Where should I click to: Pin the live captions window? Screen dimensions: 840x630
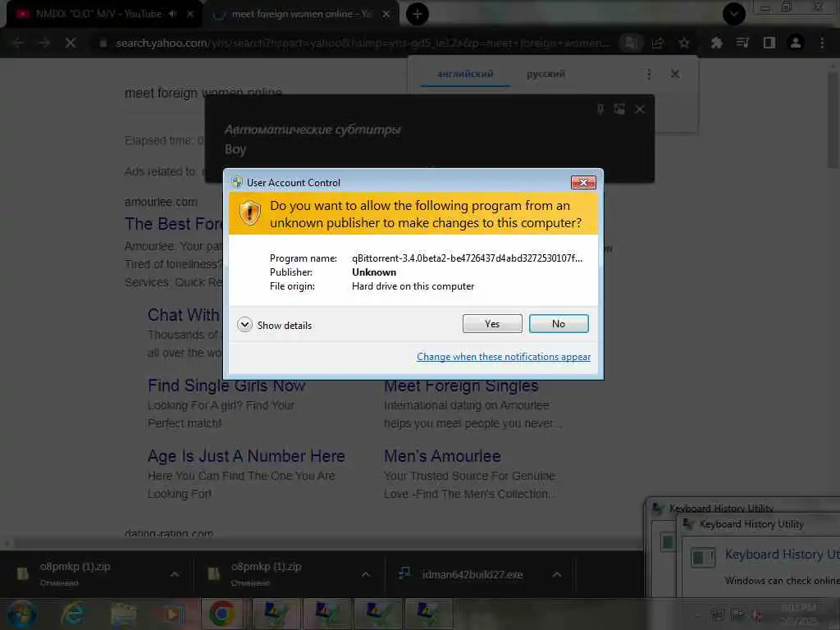coord(600,109)
